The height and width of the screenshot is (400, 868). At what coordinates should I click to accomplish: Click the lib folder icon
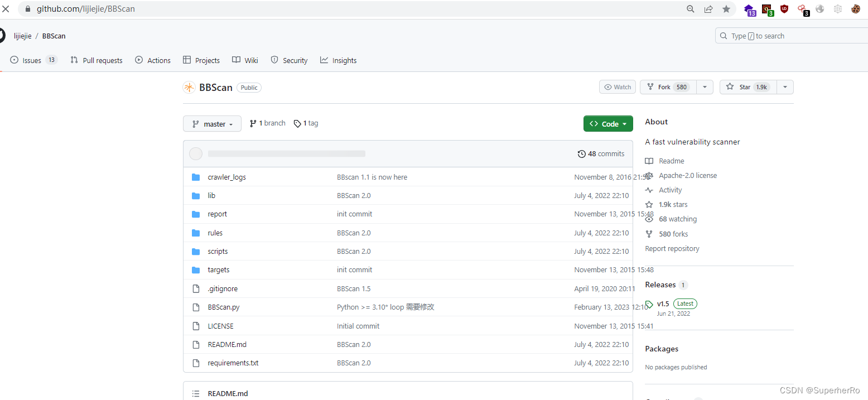click(196, 196)
